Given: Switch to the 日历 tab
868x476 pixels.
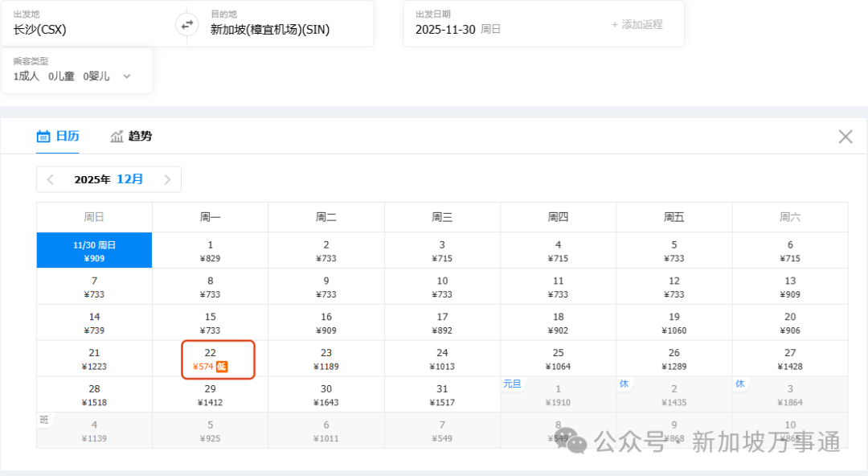Looking at the screenshot, I should [63, 136].
